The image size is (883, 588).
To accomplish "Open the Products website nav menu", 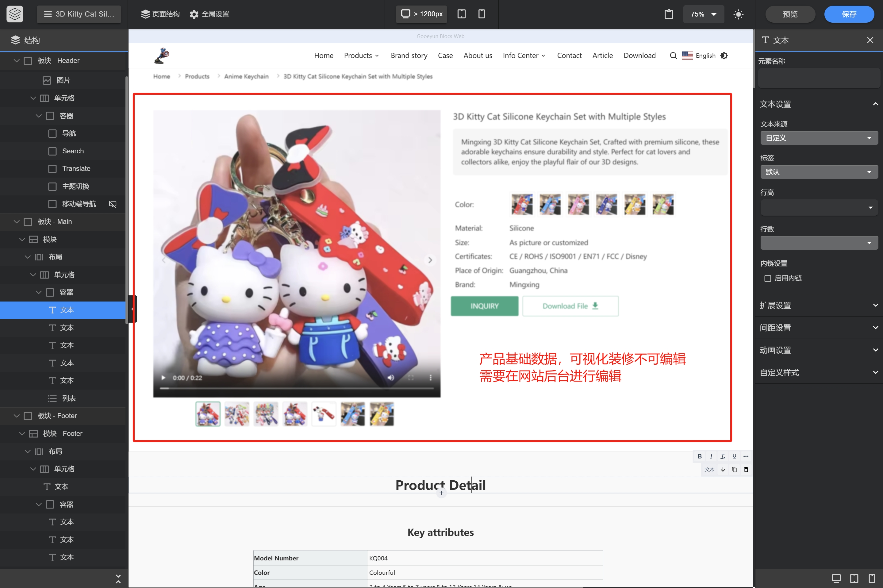I will (x=361, y=56).
